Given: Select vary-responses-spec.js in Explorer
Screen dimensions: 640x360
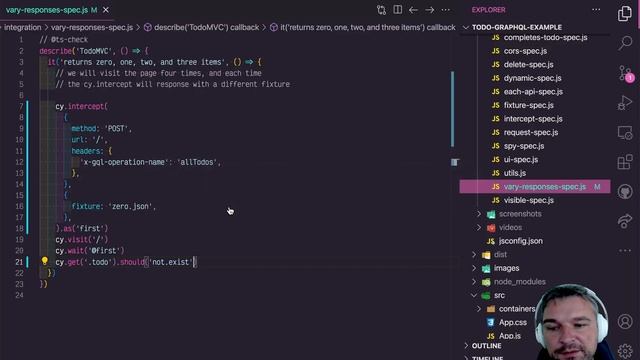Looking at the screenshot, I should [535, 187].
